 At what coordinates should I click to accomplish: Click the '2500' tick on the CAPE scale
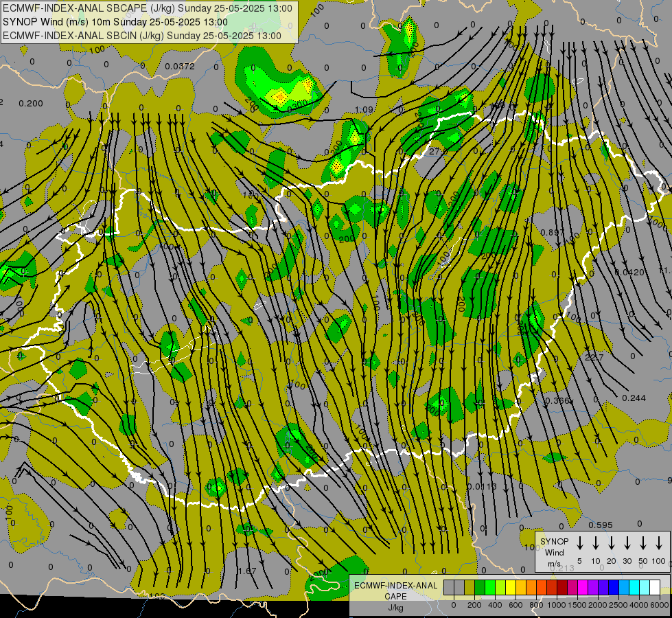point(618,605)
